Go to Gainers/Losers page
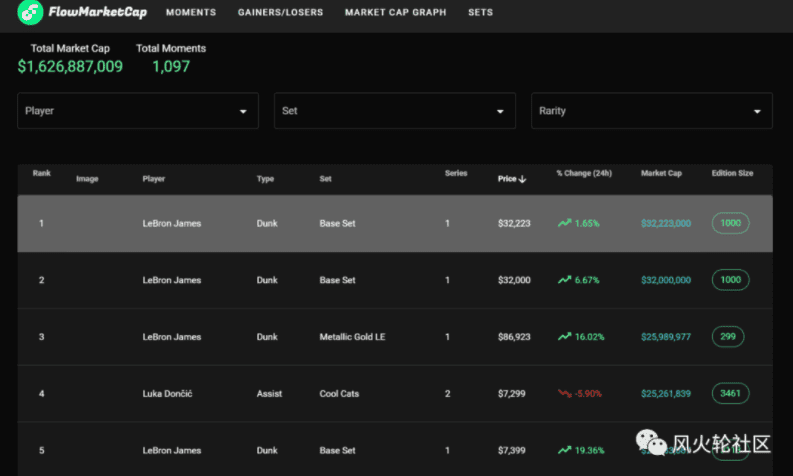 point(280,12)
